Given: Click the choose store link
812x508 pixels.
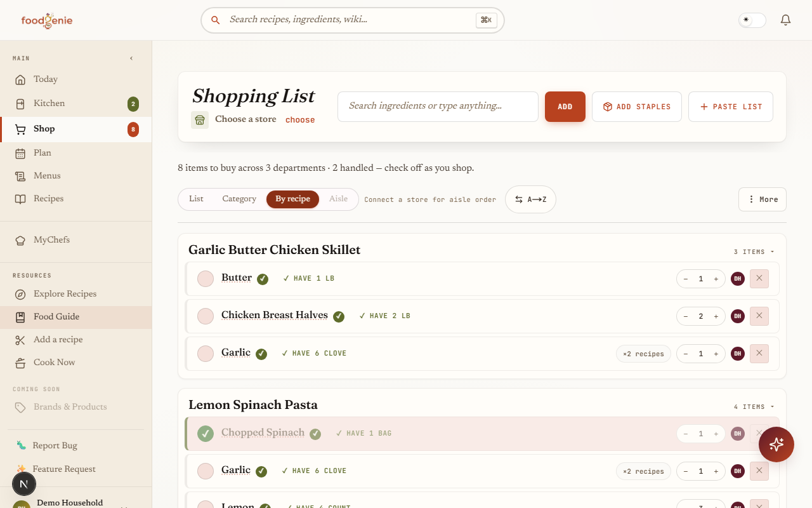Looking at the screenshot, I should coord(300,120).
